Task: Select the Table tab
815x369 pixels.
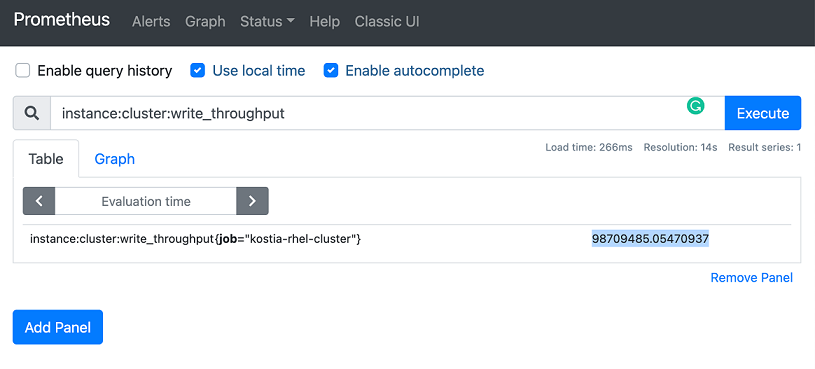Action: pos(46,159)
